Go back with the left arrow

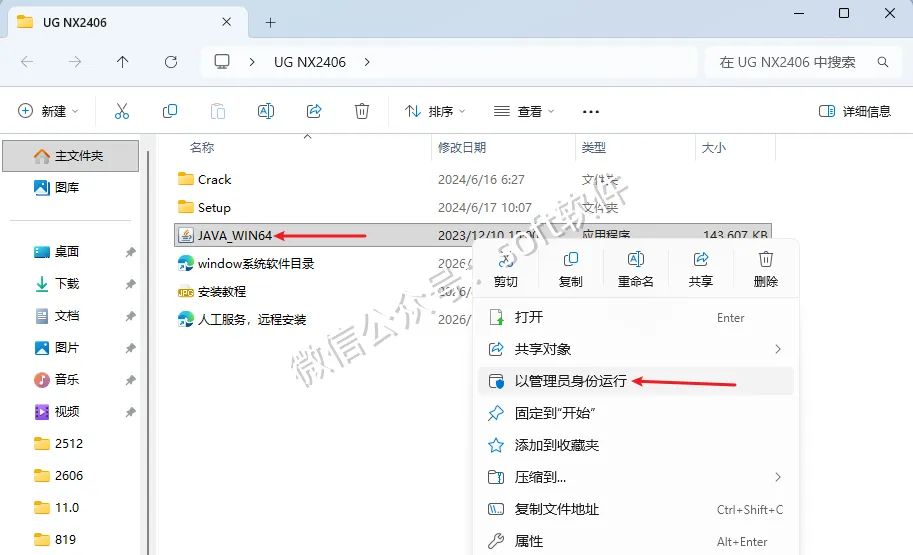27,62
